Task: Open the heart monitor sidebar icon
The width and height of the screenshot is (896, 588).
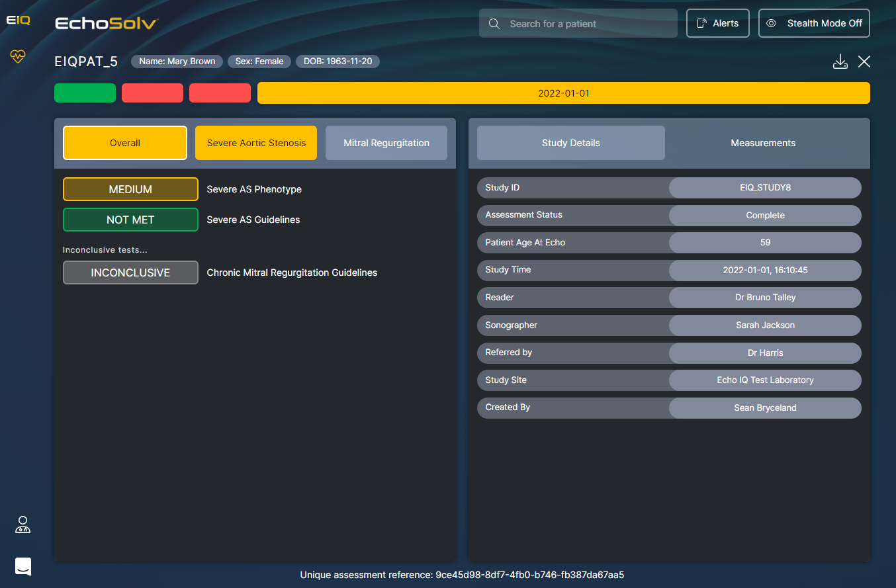Action: [x=18, y=57]
